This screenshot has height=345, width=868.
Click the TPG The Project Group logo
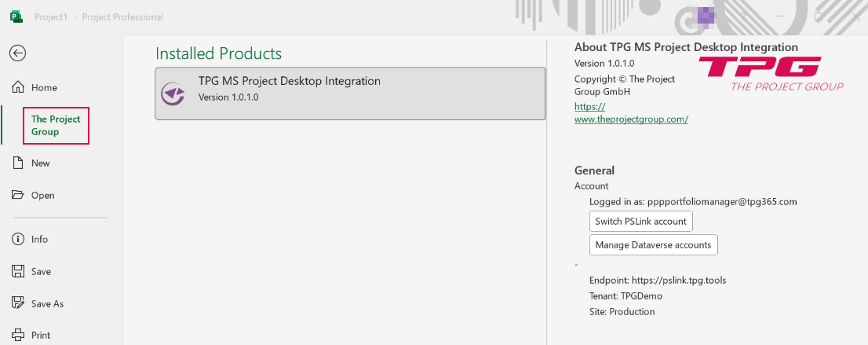coord(771,73)
